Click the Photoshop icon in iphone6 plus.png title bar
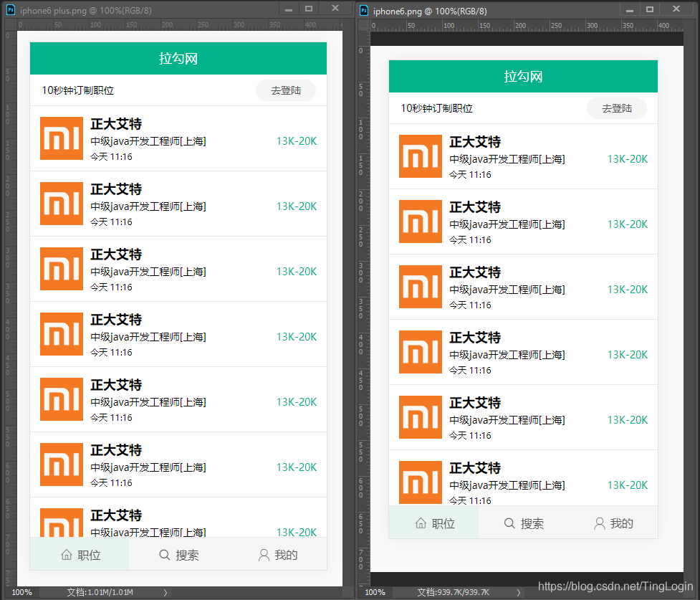The height and width of the screenshot is (600, 700). coord(11,10)
